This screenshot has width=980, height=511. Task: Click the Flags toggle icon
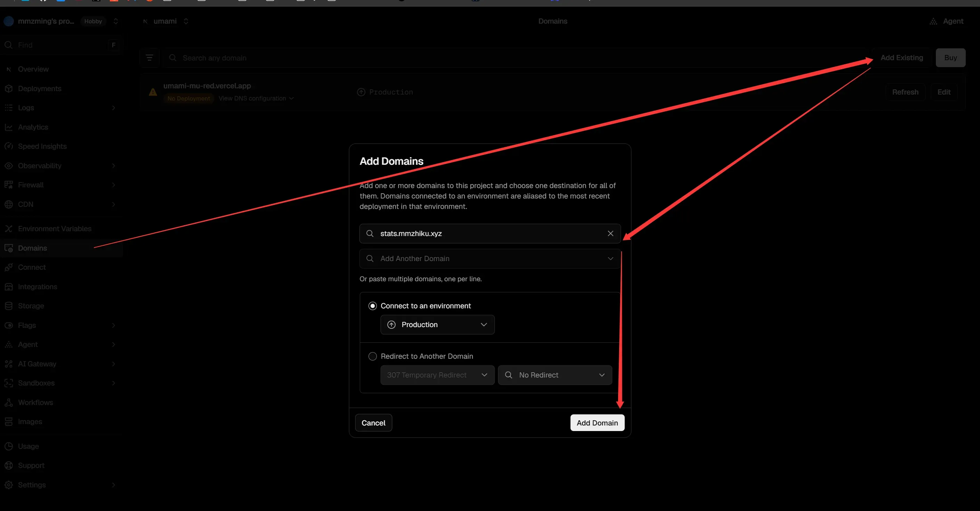[9, 325]
